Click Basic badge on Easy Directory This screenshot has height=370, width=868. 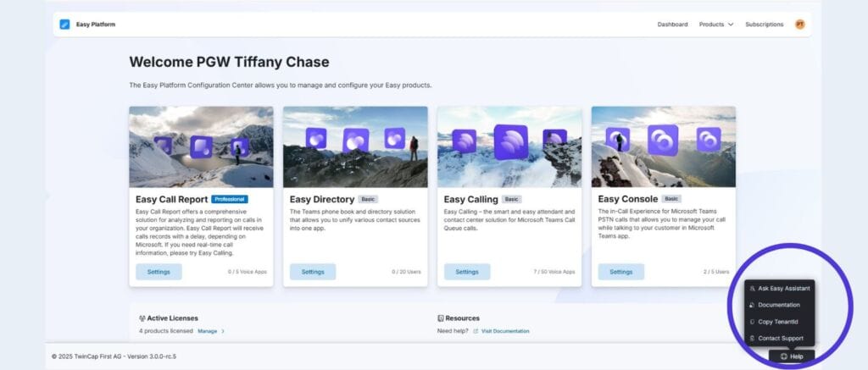(368, 199)
